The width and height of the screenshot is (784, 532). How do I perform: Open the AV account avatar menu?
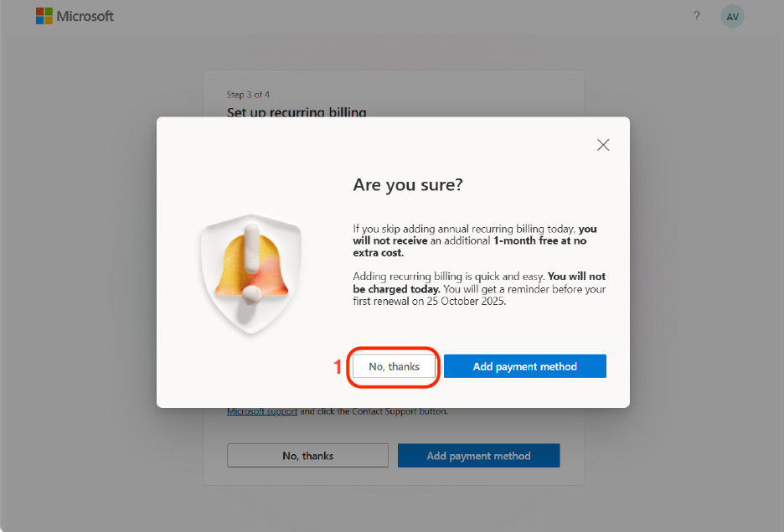(x=732, y=16)
